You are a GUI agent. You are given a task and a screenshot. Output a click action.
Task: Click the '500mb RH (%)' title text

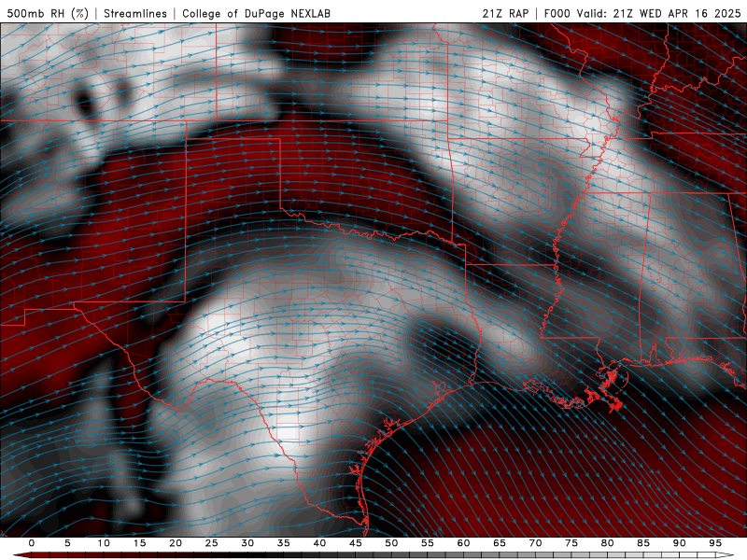click(48, 13)
